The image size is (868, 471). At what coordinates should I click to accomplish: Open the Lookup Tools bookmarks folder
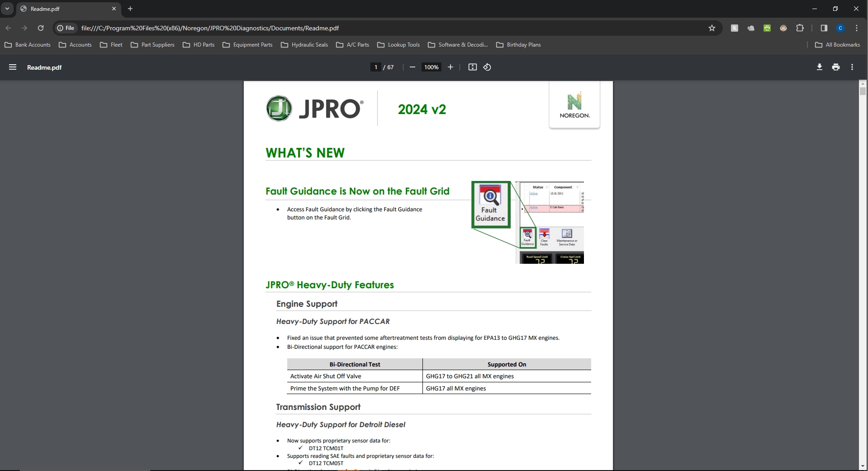(398, 45)
